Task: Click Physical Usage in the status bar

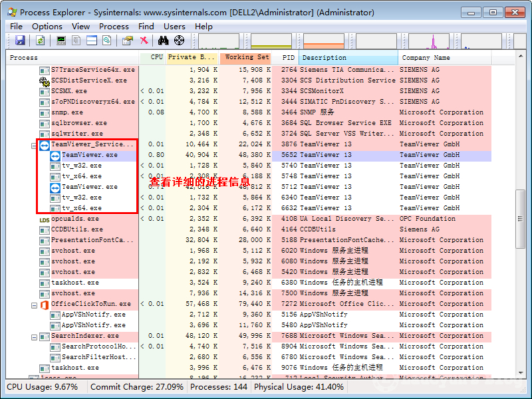Action: [x=299, y=387]
